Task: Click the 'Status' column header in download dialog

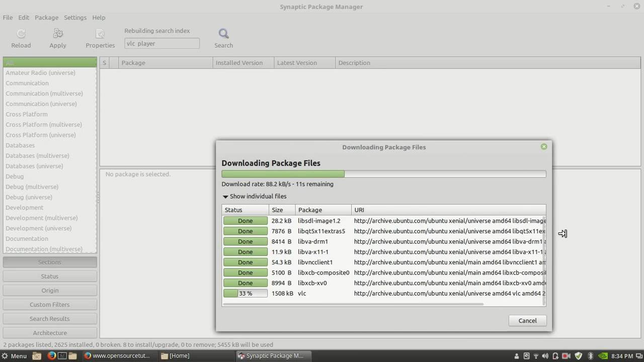Action: [x=245, y=210]
